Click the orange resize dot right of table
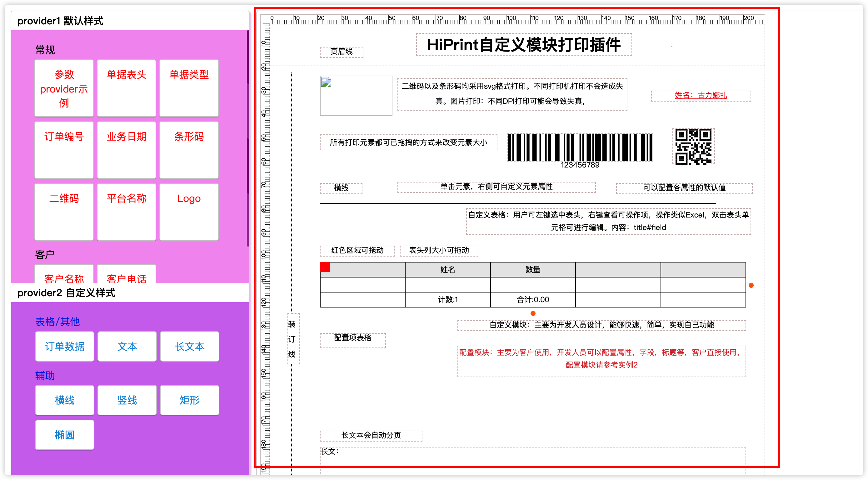This screenshot has height=480, width=868. [751, 286]
